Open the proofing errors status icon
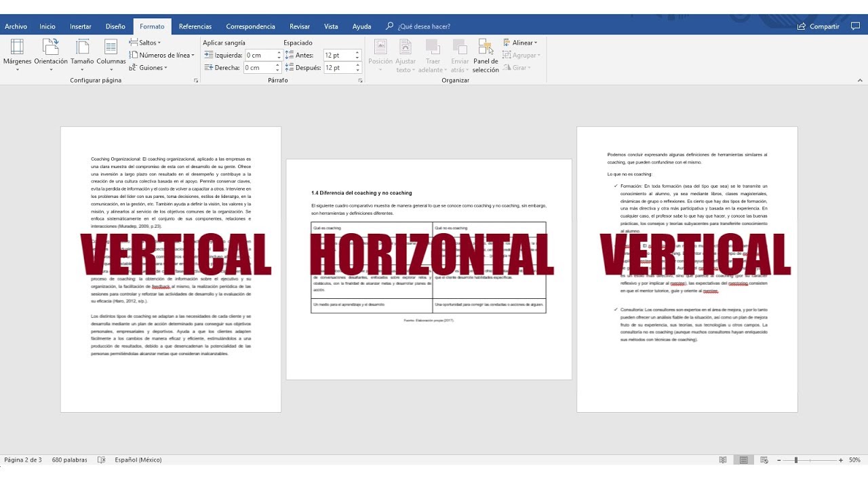This screenshot has height=488, width=868. coord(101,460)
